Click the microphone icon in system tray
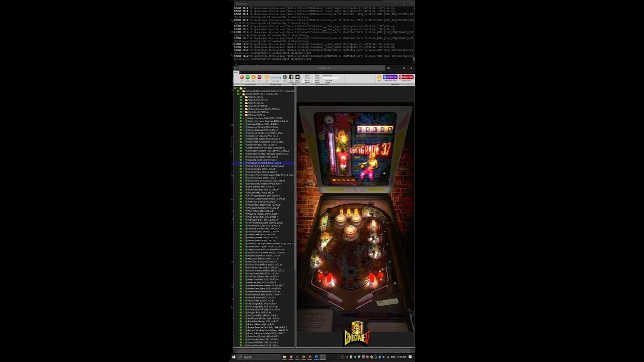644x362 pixels. tap(351, 357)
